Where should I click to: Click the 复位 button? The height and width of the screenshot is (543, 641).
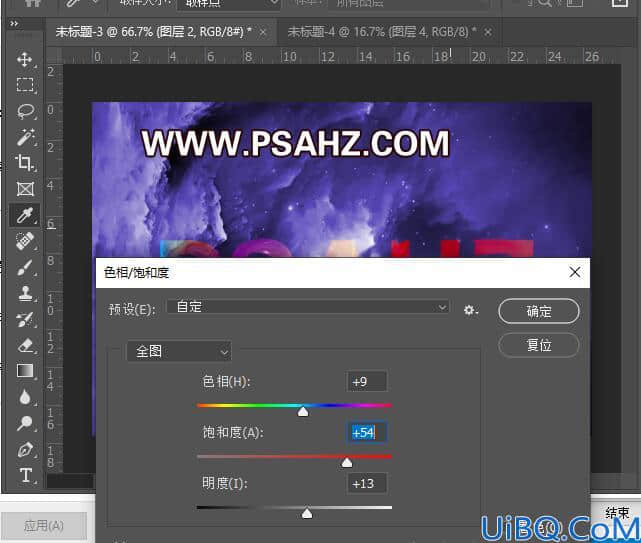tap(539, 345)
